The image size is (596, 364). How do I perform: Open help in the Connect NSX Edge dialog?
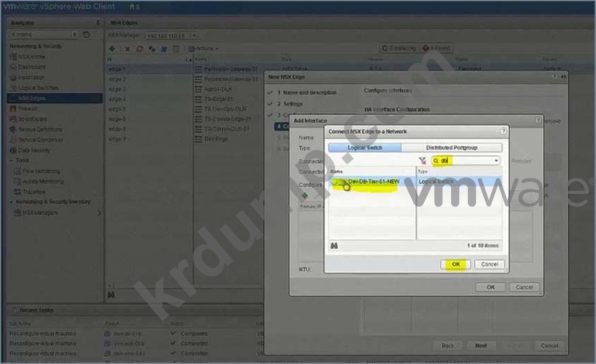[503, 131]
